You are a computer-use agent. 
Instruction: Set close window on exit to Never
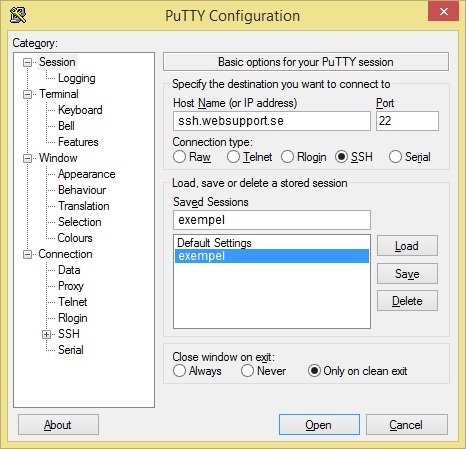pos(247,371)
